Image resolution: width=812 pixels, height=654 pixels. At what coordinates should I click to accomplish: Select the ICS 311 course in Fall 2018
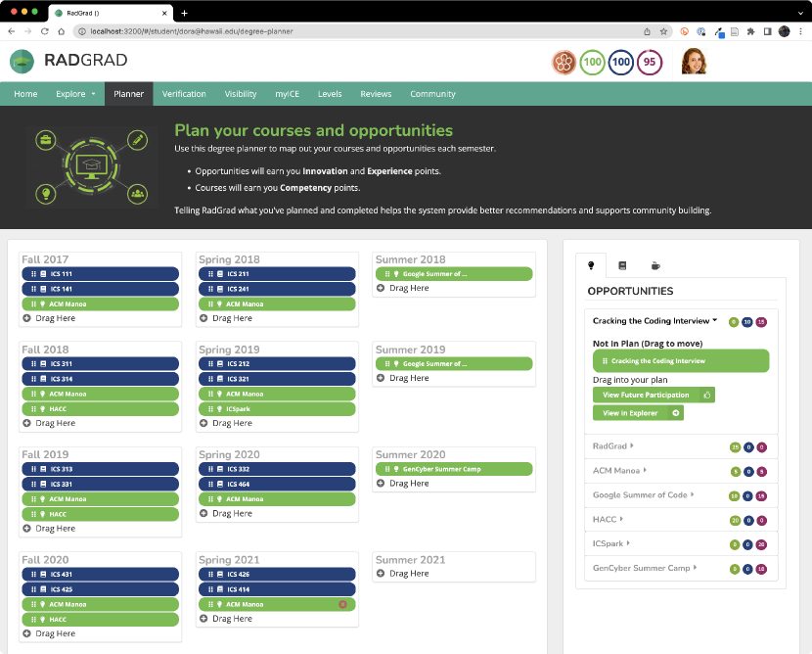[x=101, y=364]
